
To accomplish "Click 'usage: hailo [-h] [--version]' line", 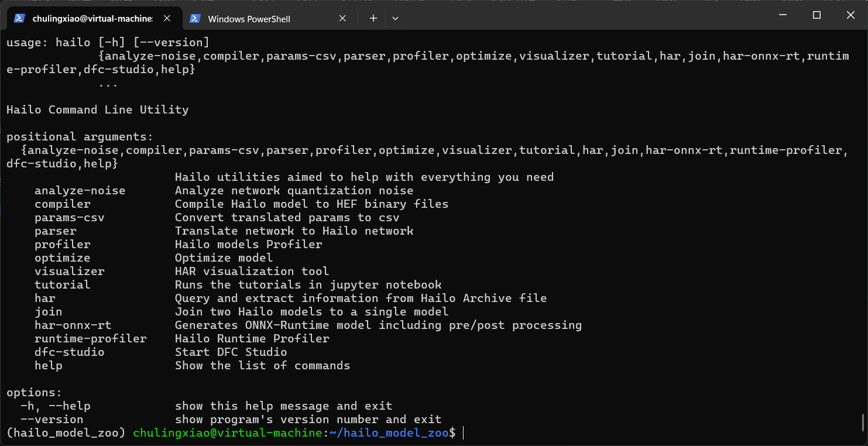I will 108,42.
